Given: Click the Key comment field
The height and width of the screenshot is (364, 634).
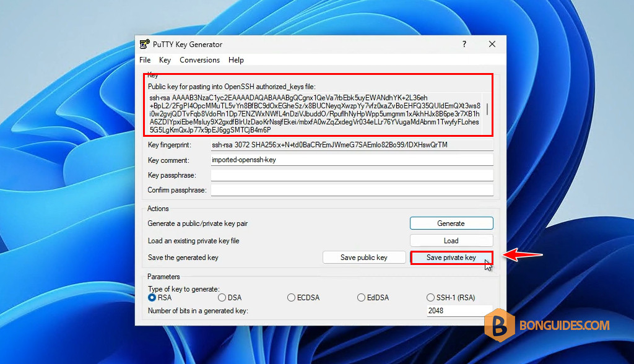Looking at the screenshot, I should click(352, 160).
